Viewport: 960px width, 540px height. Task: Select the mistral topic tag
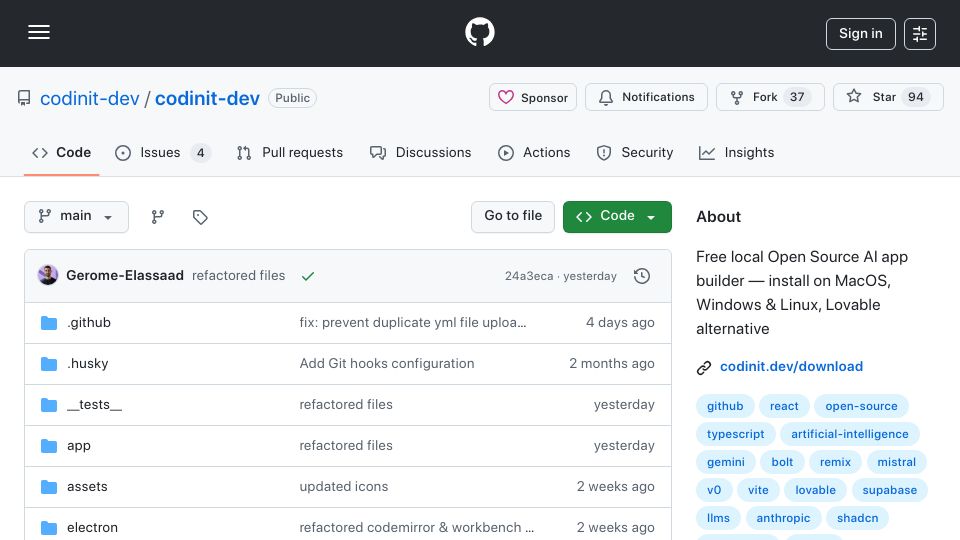(x=896, y=462)
